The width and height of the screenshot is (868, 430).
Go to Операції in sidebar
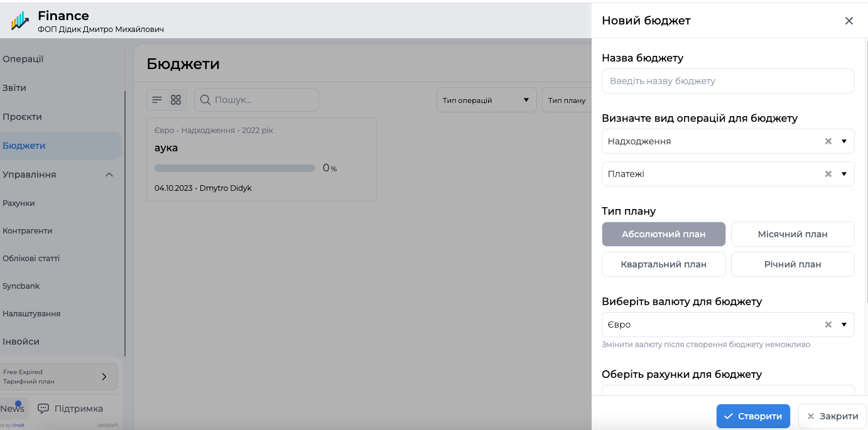coord(23,59)
